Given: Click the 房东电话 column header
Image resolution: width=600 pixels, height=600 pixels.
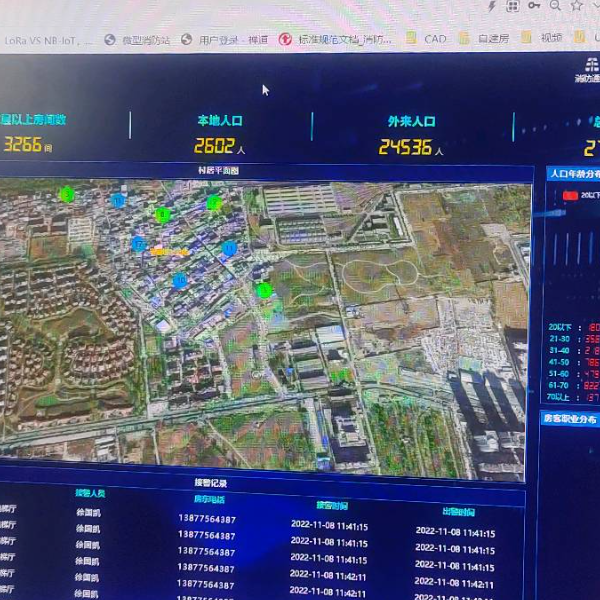Looking at the screenshot, I should tap(209, 499).
